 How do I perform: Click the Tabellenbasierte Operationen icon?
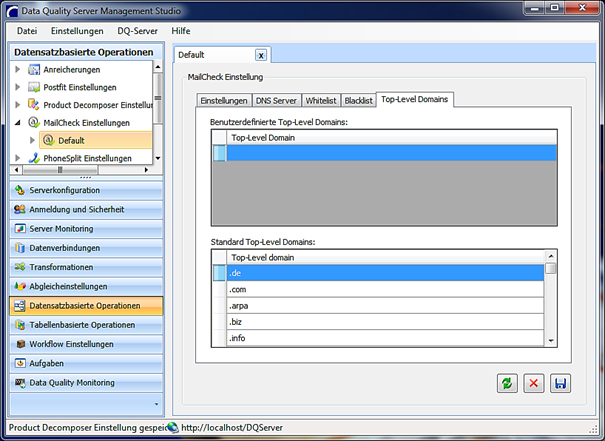[20, 325]
